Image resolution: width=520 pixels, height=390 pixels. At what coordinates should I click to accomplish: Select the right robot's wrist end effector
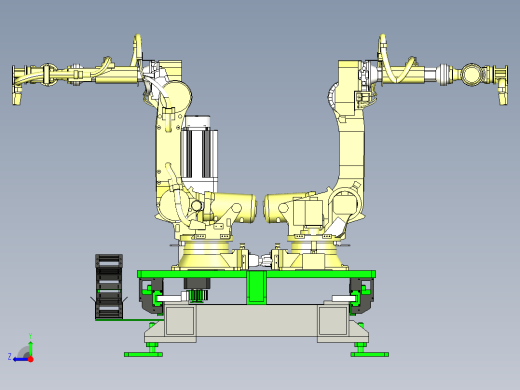point(502,85)
